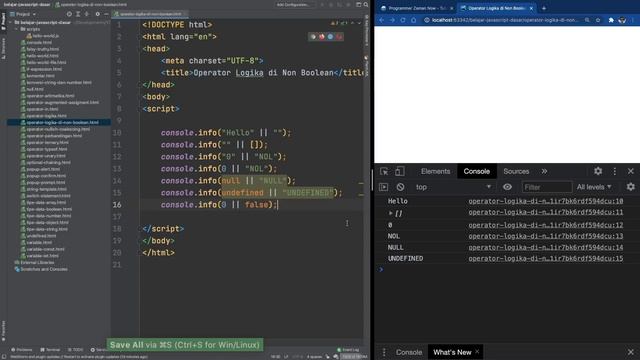
Task: Open the Project tool window side tab
Action: (3, 21)
